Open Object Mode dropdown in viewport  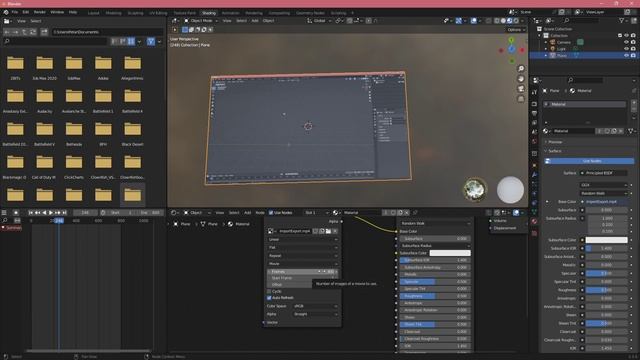point(201,20)
